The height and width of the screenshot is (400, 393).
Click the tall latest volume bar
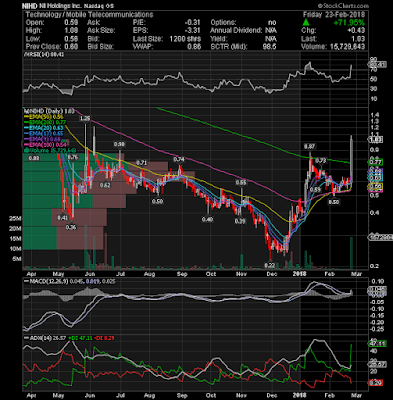(x=351, y=253)
